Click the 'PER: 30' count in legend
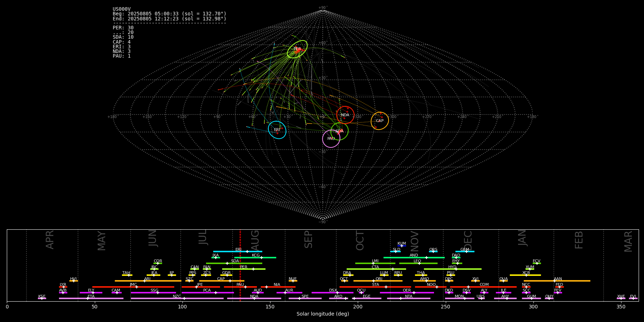 coord(123,28)
